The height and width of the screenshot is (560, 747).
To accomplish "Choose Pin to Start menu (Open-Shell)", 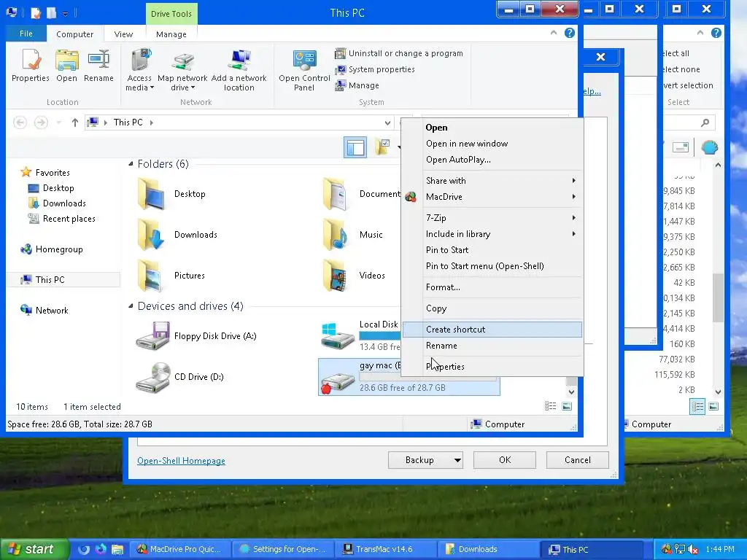I will point(492,266).
